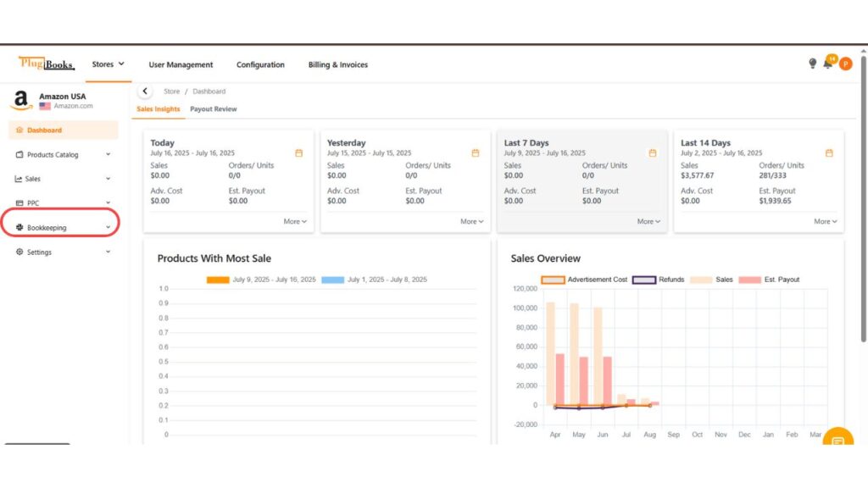Toggle the Est. Payout legend item
This screenshot has height=488, width=868.
[x=769, y=280]
